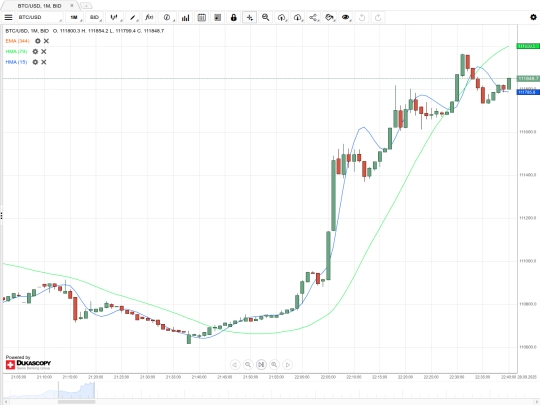Close the BTC/USD, 1M, BID tab

pyautogui.click(x=72, y=6)
